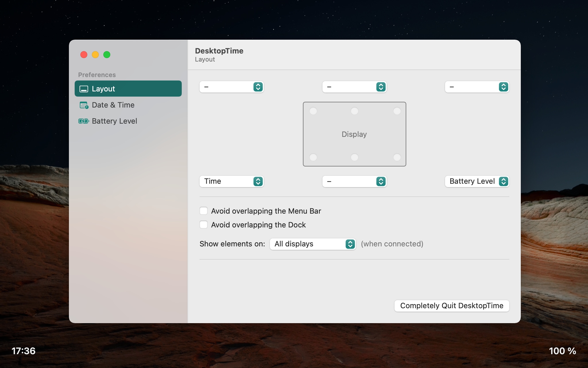588x368 pixels.
Task: Switch to Battery Level preferences
Action: click(x=114, y=121)
